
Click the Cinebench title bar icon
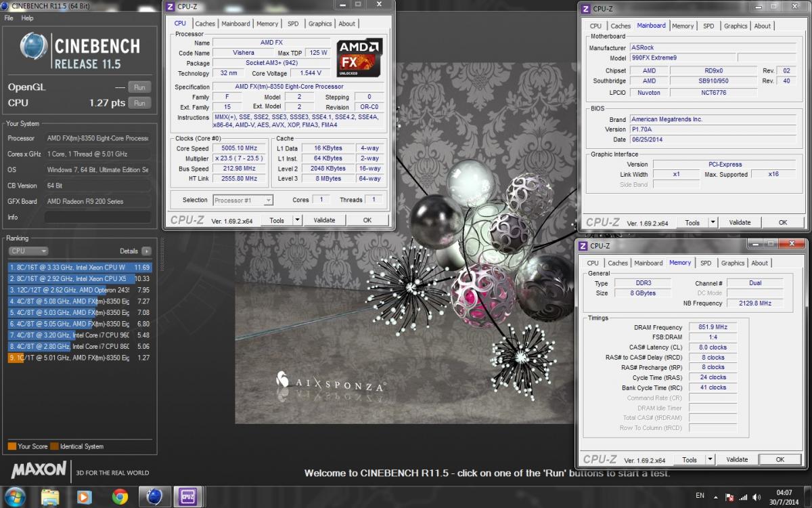tap(5, 6)
